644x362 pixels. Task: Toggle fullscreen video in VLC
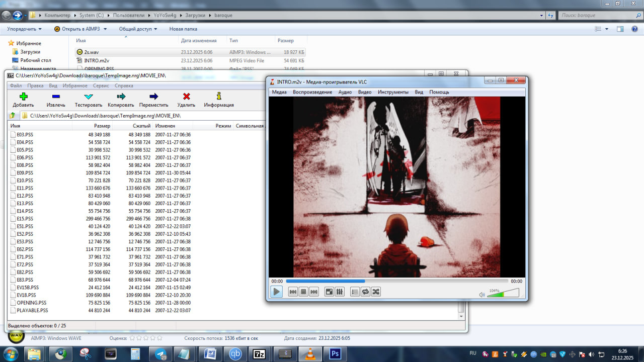click(x=329, y=292)
